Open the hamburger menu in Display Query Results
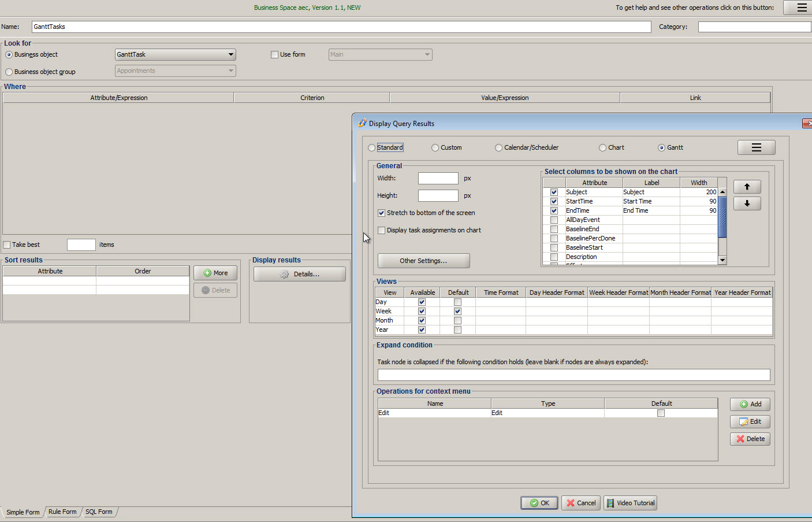 [x=756, y=147]
